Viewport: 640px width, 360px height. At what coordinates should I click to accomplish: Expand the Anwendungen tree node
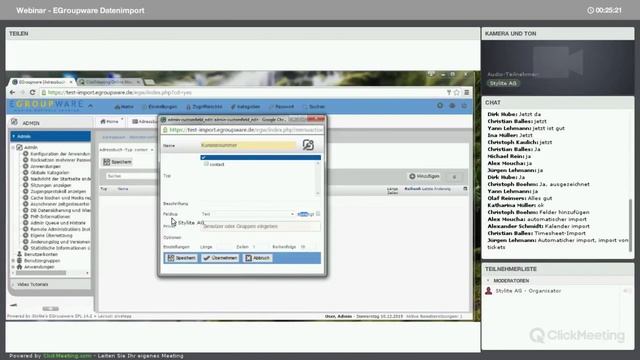coord(13,267)
